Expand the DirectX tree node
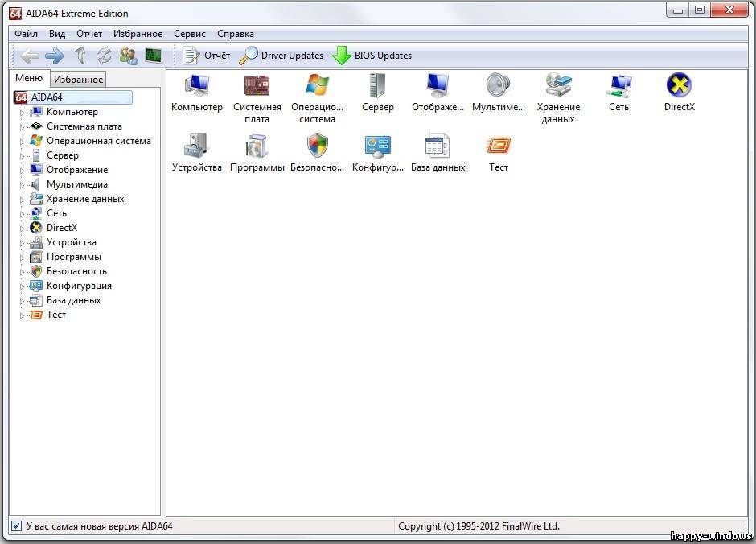Image resolution: width=756 pixels, height=544 pixels. click(x=22, y=228)
